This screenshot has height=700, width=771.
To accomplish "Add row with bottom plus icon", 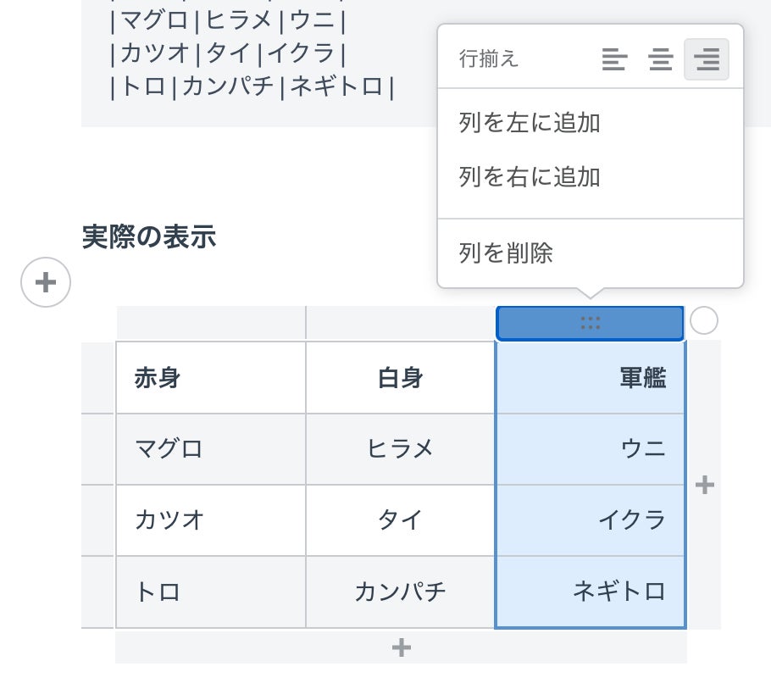I will coord(401,648).
